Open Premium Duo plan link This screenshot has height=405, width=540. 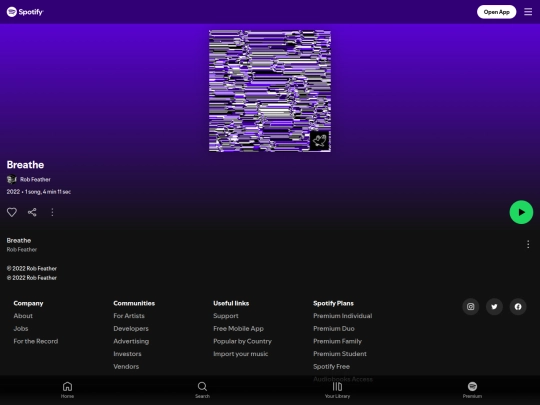click(x=334, y=329)
